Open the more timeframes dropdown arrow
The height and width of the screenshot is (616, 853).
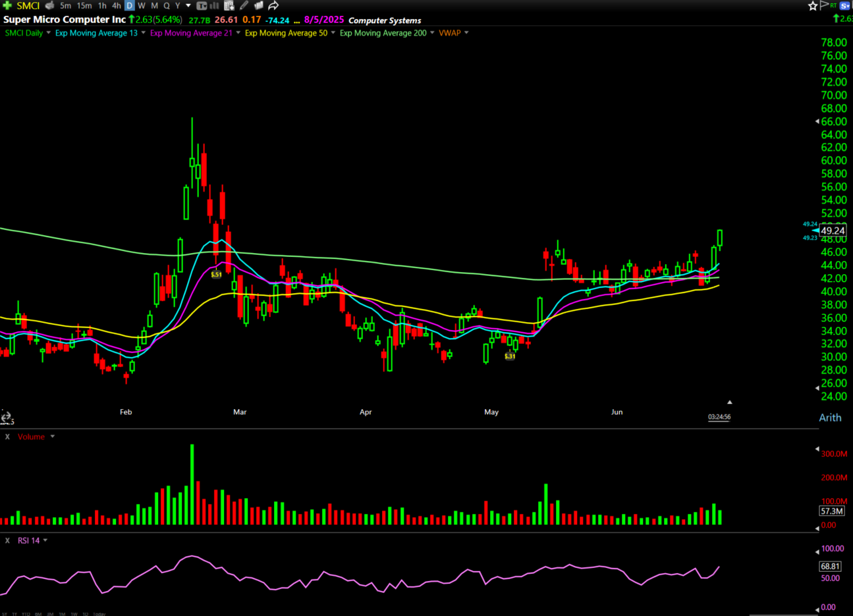click(188, 5)
